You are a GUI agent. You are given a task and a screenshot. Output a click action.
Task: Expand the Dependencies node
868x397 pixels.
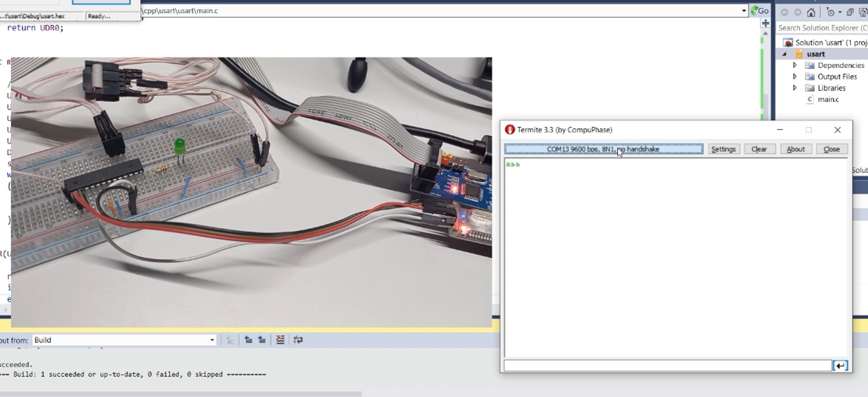pos(795,65)
